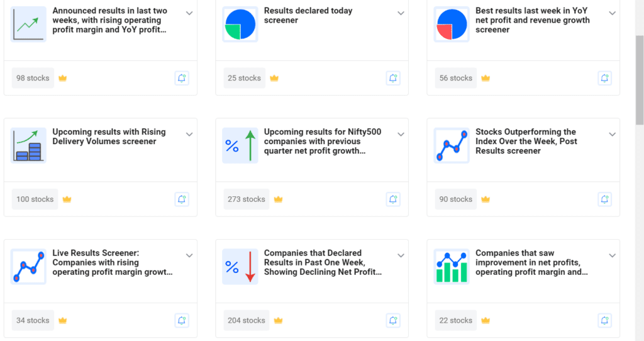644x341 pixels.
Task: Open Companies that Declared Results in Past One Week
Action: coord(323,262)
